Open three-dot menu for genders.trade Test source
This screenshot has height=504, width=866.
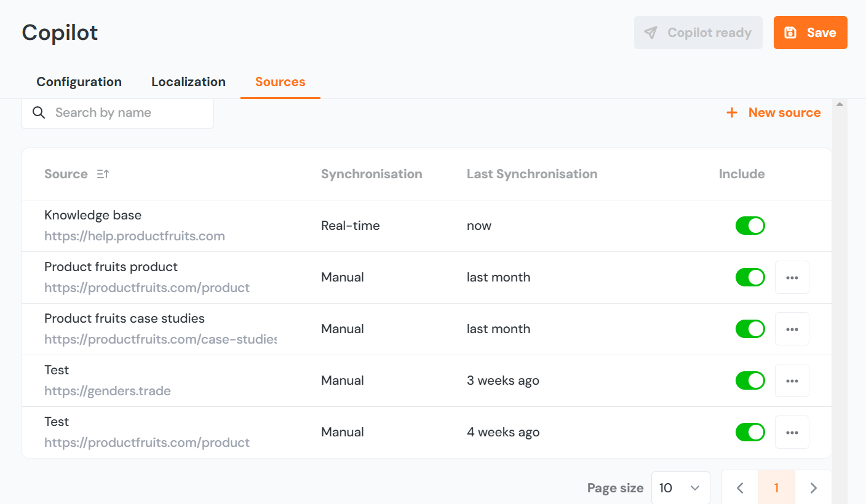[x=792, y=381]
